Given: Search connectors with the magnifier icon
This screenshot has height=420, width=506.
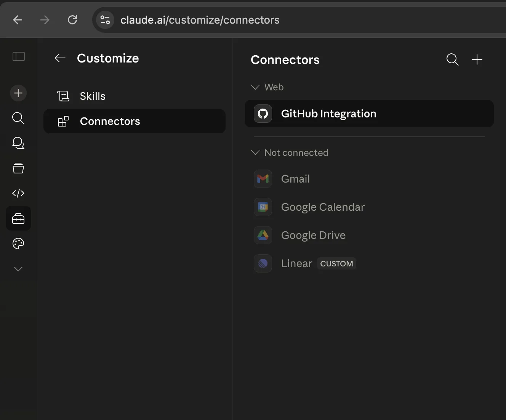Looking at the screenshot, I should click(452, 59).
